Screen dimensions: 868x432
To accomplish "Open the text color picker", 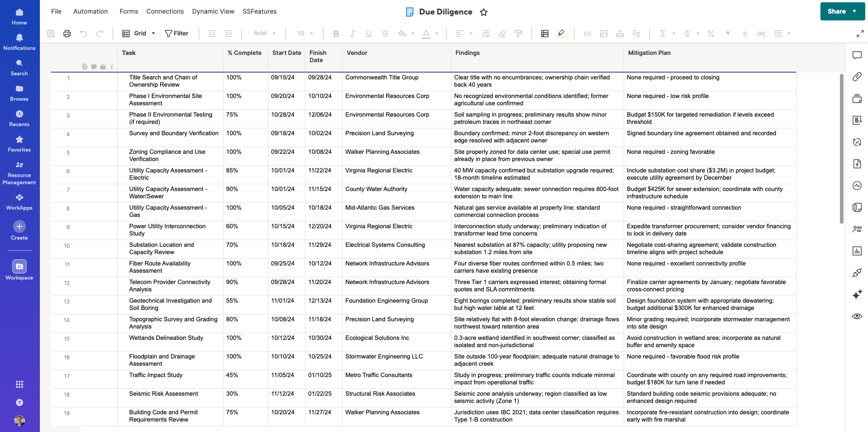I will pos(426,34).
